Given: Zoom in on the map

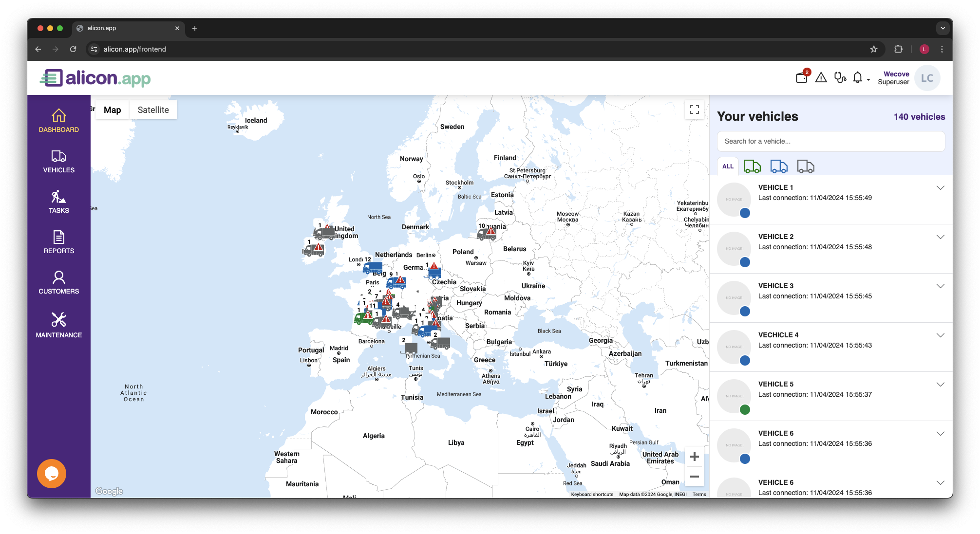Looking at the screenshot, I should coord(695,457).
